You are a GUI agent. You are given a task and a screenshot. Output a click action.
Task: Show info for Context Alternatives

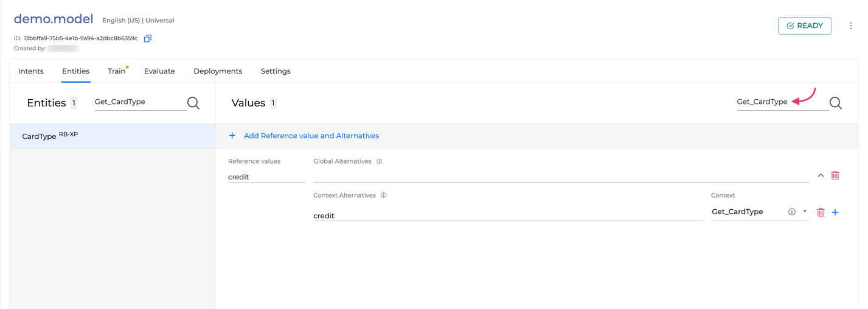tap(383, 196)
